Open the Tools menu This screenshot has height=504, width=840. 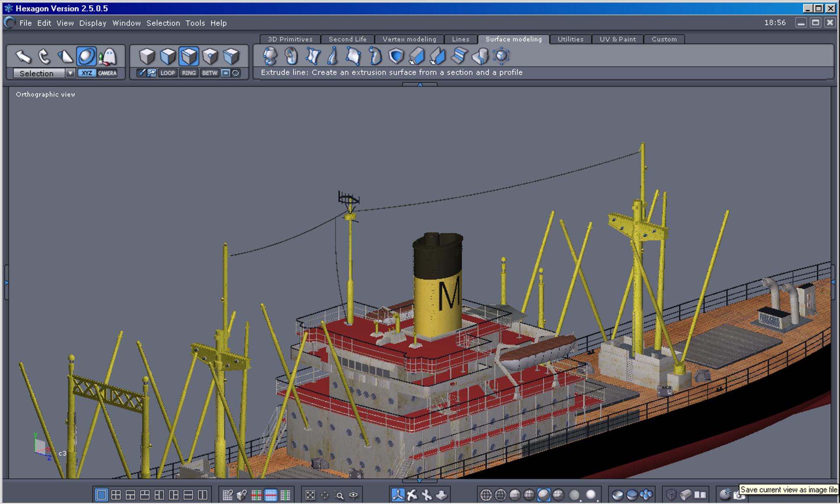pyautogui.click(x=195, y=23)
